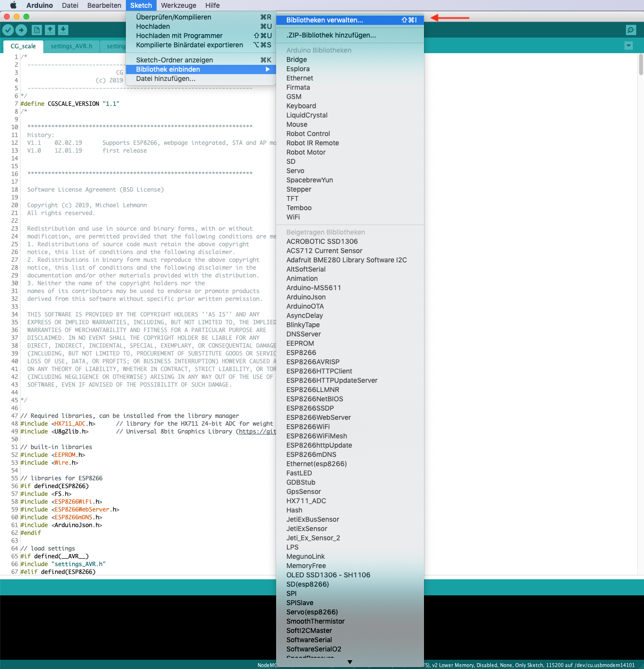
Task: Include the ESP8266mDNS library
Action: click(350, 454)
